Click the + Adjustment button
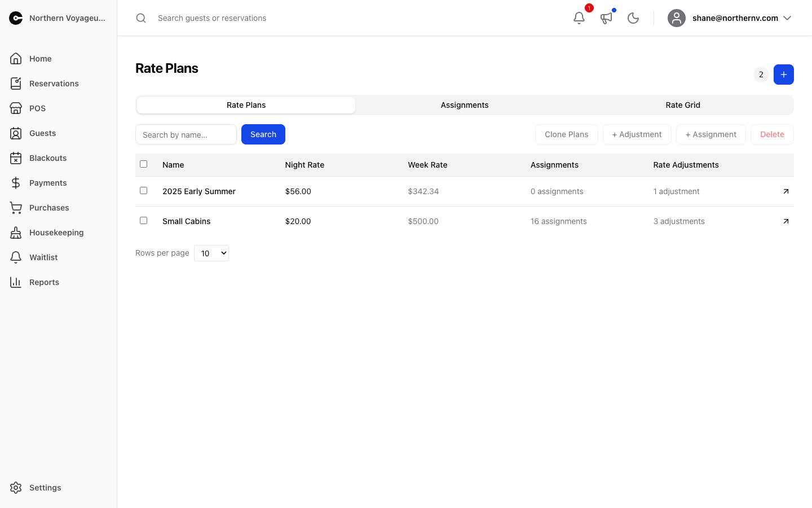This screenshot has width=812, height=508. (x=637, y=134)
